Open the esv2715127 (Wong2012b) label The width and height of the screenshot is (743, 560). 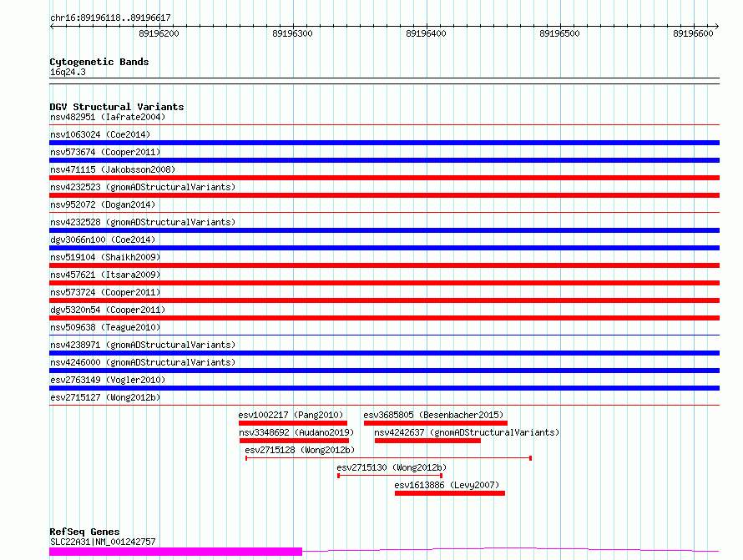pos(105,397)
